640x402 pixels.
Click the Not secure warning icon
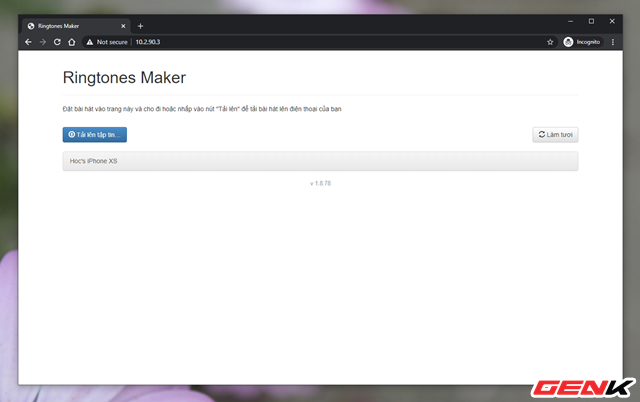(89, 42)
